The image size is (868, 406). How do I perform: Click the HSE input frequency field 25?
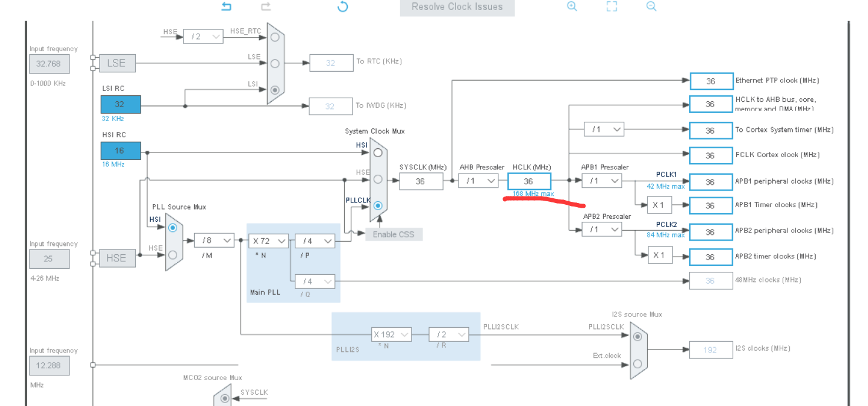(x=49, y=258)
